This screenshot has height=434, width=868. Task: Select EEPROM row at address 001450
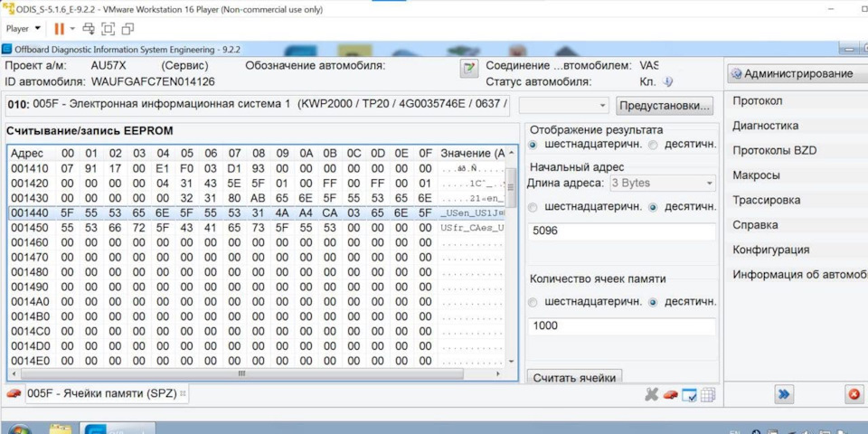257,228
